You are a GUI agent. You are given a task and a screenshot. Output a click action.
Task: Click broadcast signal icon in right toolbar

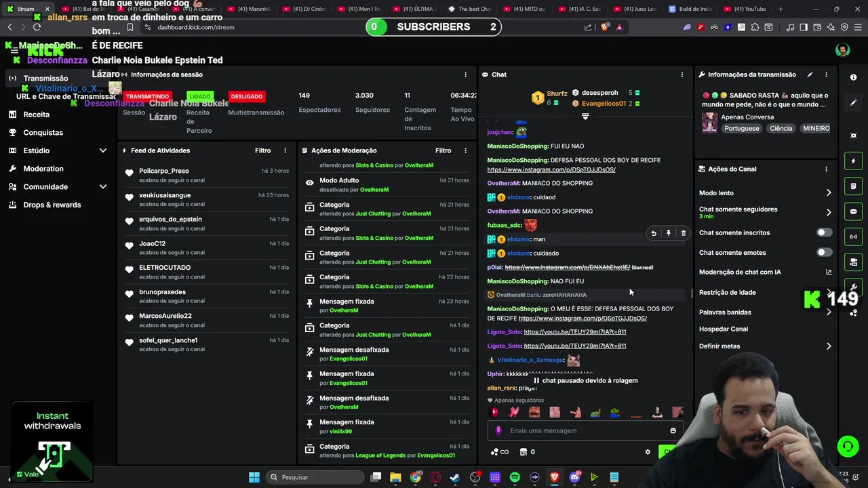(x=854, y=237)
